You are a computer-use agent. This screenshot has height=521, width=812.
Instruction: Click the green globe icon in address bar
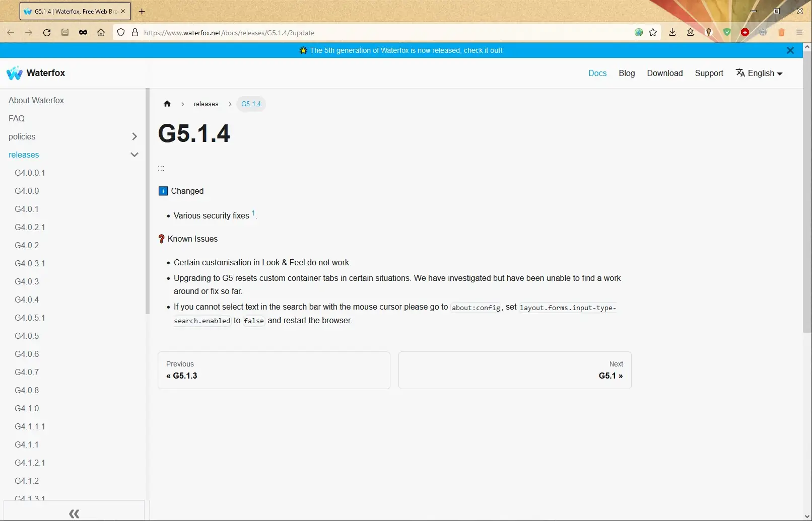point(639,33)
